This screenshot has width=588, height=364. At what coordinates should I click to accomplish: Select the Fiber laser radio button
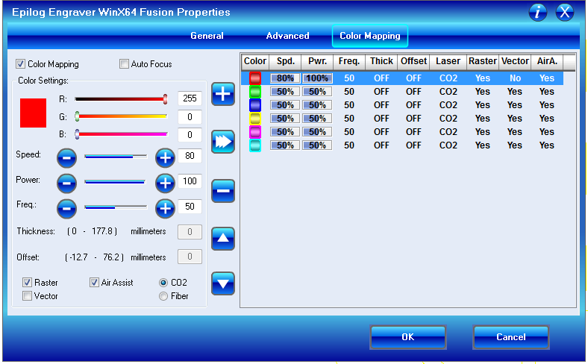coord(163,296)
